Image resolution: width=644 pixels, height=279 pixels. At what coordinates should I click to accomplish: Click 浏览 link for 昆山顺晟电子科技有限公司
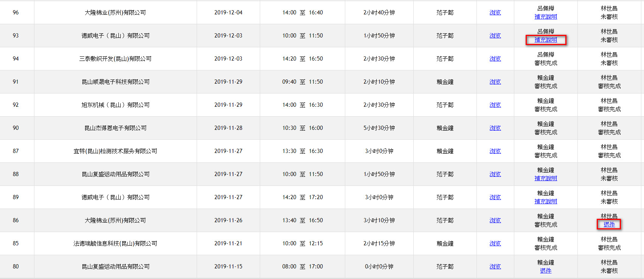click(x=495, y=82)
